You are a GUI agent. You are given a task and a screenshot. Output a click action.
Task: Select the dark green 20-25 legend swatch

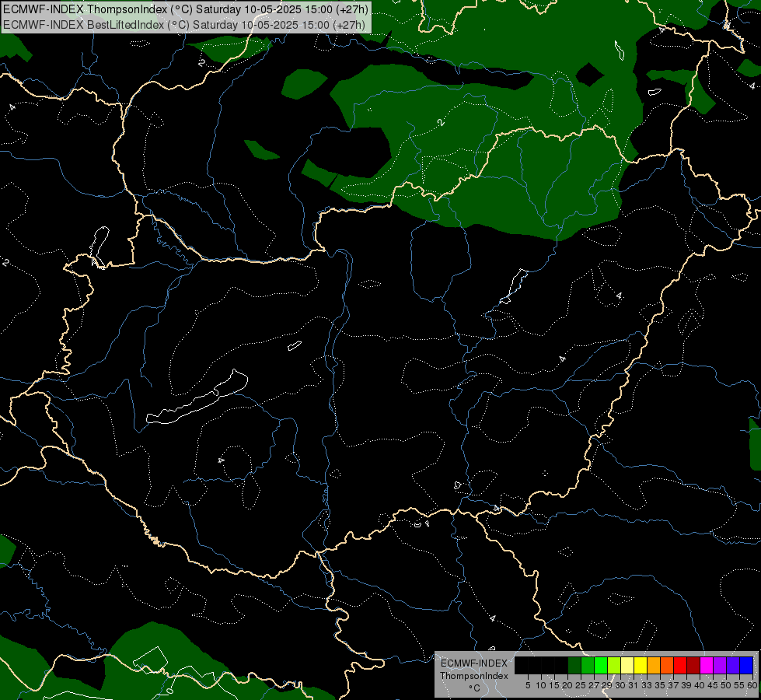pyautogui.click(x=574, y=665)
